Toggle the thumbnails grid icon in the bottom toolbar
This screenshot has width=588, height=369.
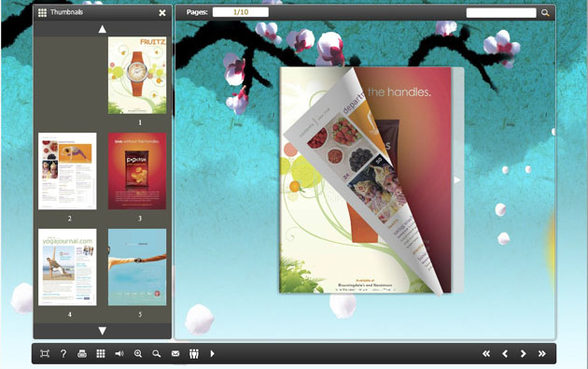[x=101, y=354]
